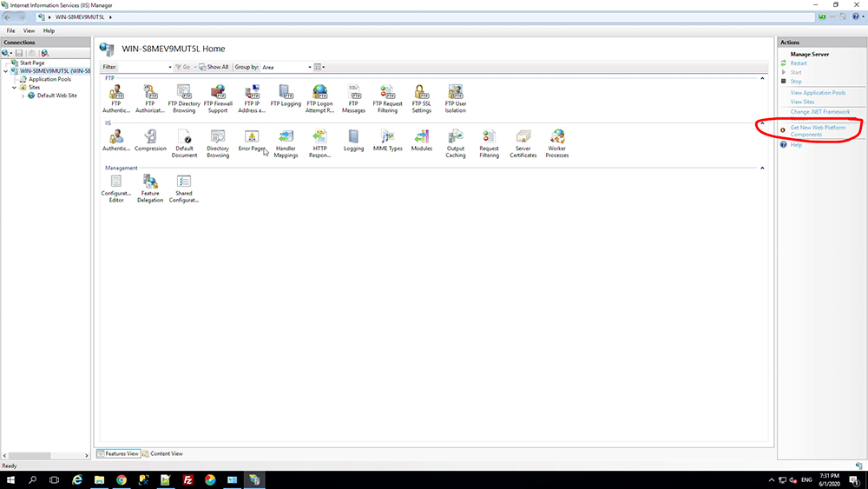Switch to the Content View tab
The height and width of the screenshot is (489, 868).
coord(163,453)
